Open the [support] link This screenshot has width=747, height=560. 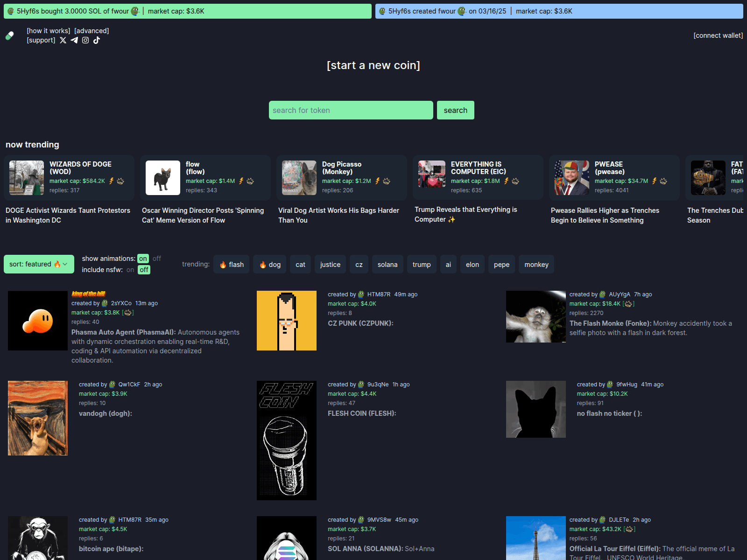click(41, 40)
